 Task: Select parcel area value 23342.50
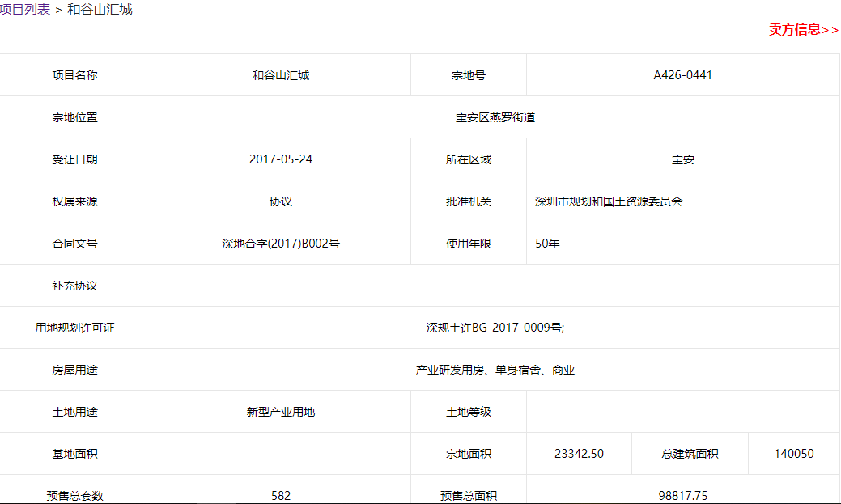pyautogui.click(x=579, y=454)
